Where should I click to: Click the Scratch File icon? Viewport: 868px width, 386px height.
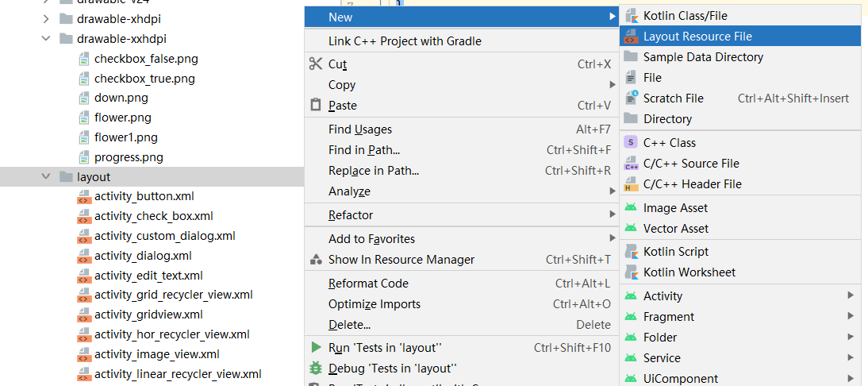pyautogui.click(x=631, y=98)
